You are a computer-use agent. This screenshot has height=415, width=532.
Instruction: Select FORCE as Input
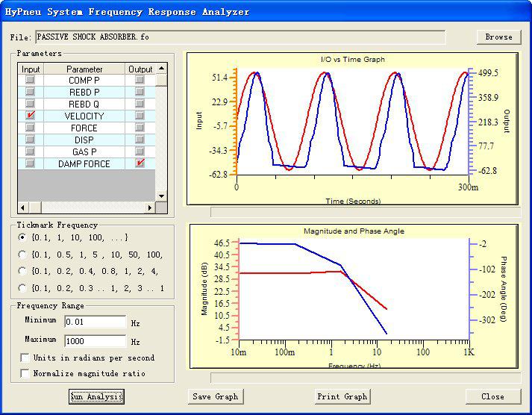click(30, 128)
